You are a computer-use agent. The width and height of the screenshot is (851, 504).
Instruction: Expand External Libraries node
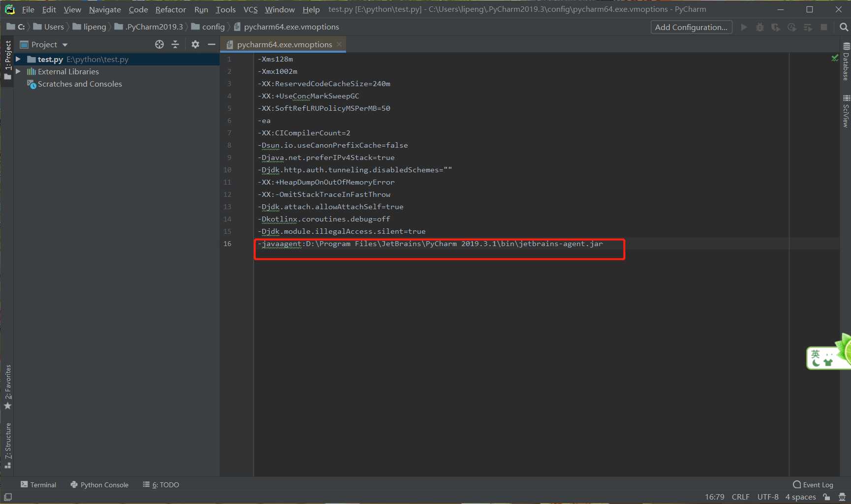18,71
